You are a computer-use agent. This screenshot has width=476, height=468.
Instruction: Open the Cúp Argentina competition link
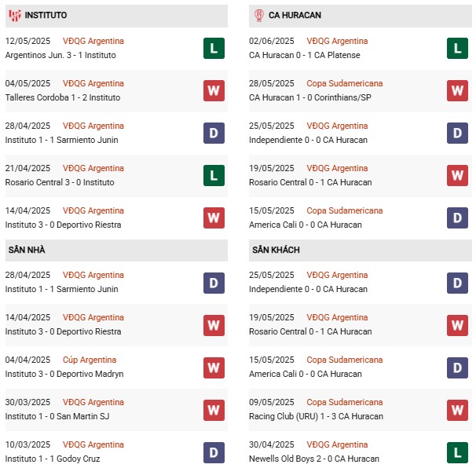click(x=90, y=360)
